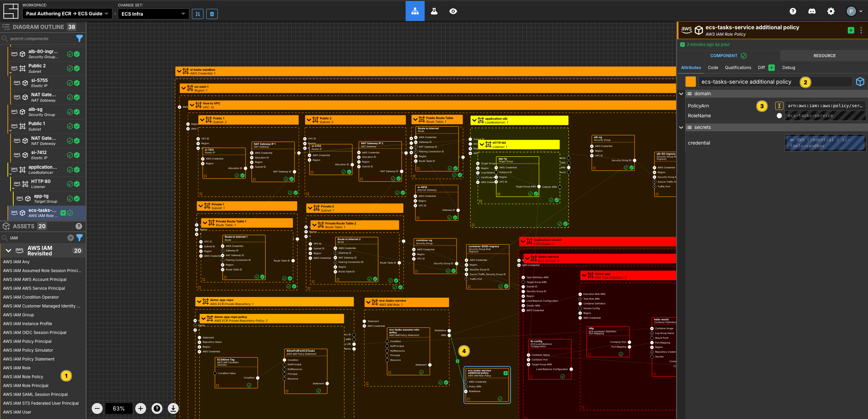This screenshot has width=868, height=419.
Task: Click the 63% zoom level field
Action: 119,408
